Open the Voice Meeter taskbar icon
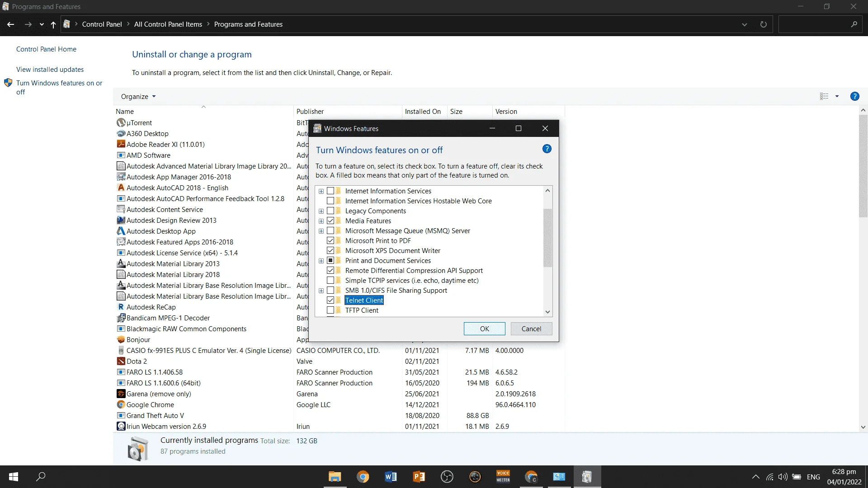868x488 pixels. click(x=503, y=477)
